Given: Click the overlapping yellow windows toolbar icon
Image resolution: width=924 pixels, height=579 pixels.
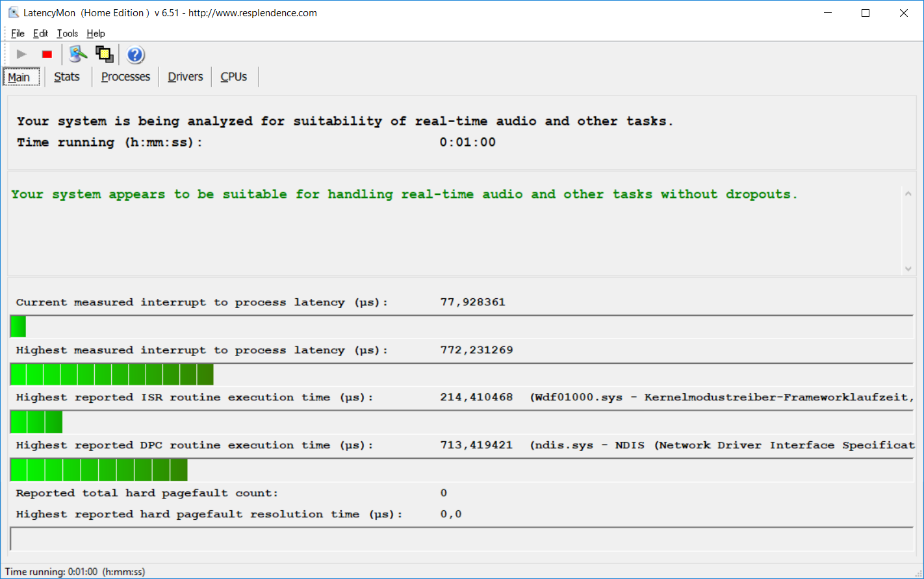Looking at the screenshot, I should pyautogui.click(x=104, y=55).
